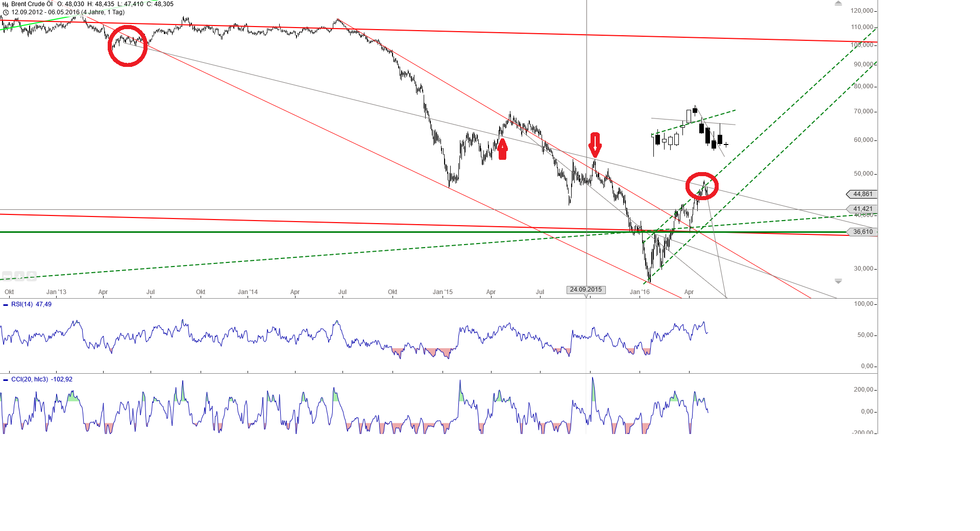
Task: Click the upward triangle above the price axis
Action: [838, 4]
